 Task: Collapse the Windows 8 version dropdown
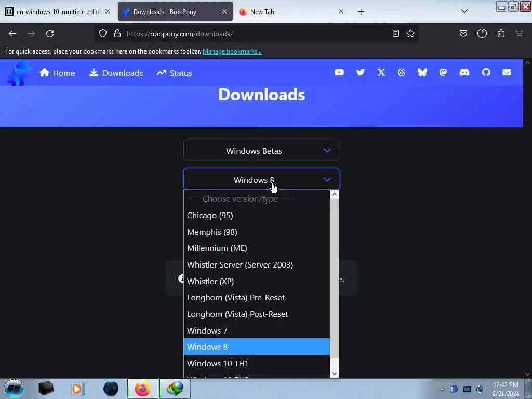point(261,179)
